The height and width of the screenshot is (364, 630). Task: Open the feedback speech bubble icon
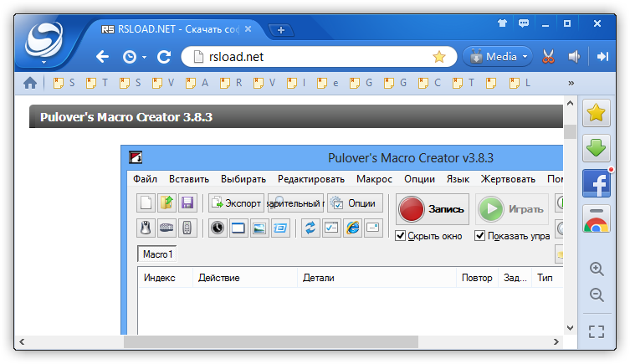click(x=524, y=23)
